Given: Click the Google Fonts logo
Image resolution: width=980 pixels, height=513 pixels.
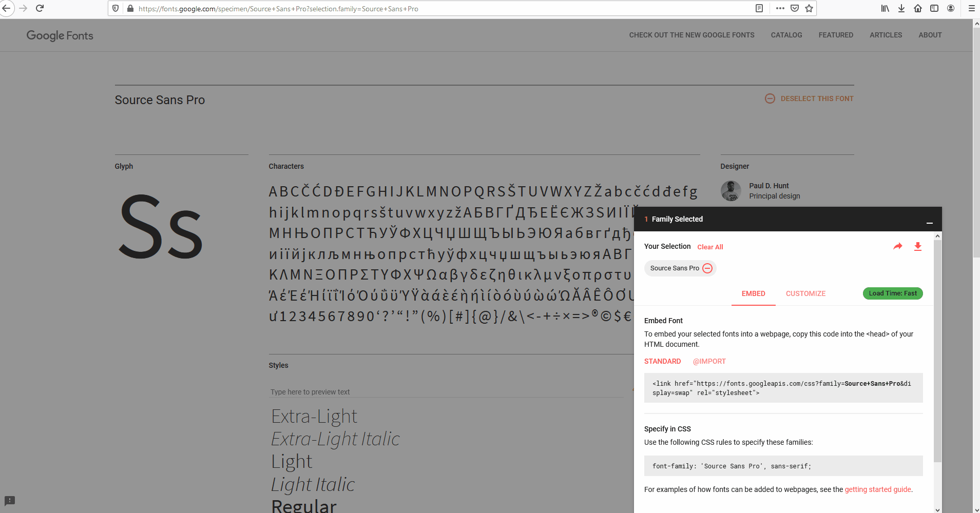Looking at the screenshot, I should 60,35.
